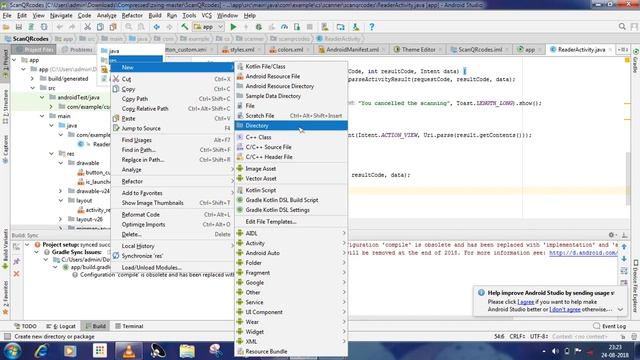Click the ScanQRcodes breadcrumb
The width and height of the screenshot is (640, 360).
click(27, 39)
